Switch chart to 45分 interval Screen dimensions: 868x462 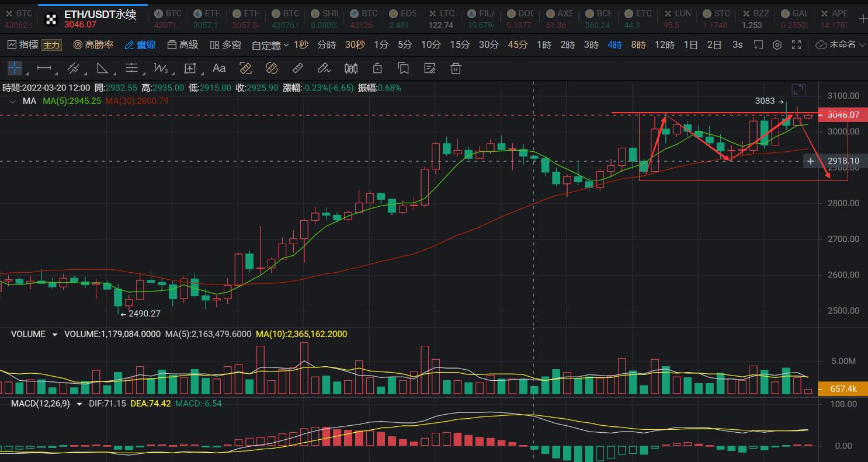tap(518, 45)
